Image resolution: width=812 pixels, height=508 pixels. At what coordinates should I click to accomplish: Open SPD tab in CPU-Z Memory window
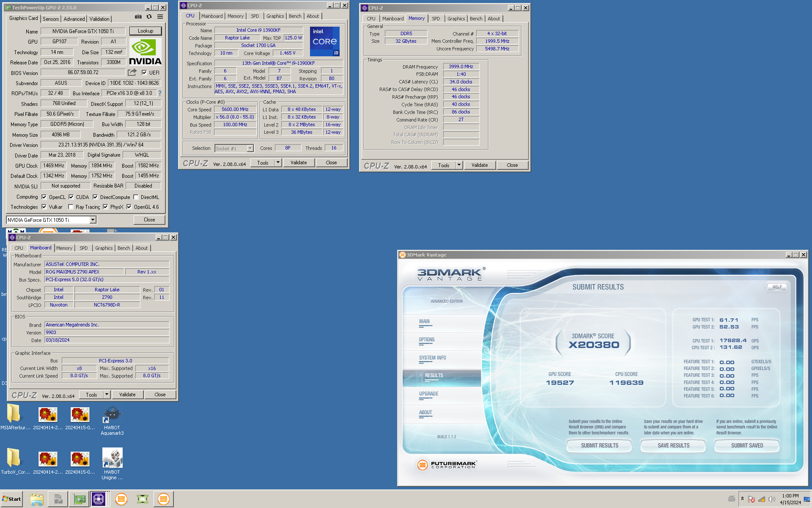(x=436, y=19)
